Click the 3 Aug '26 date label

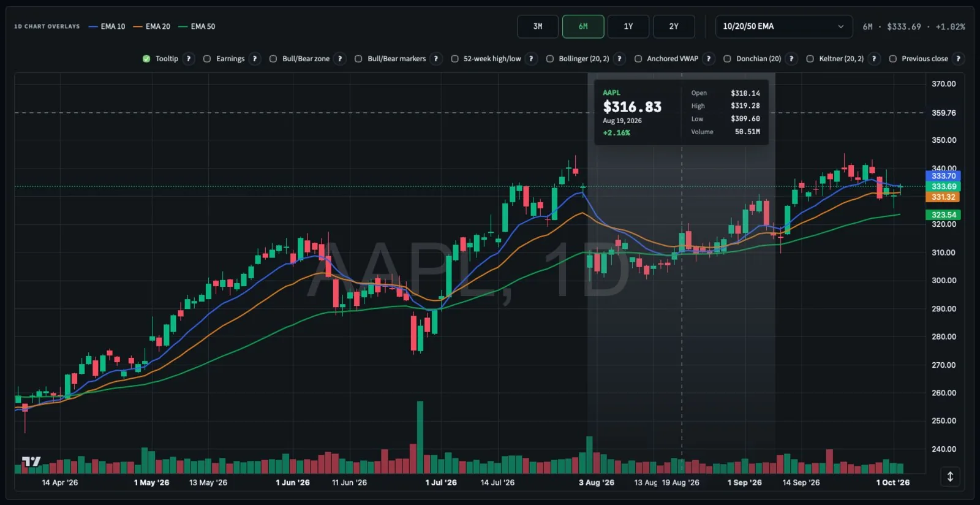597,482
